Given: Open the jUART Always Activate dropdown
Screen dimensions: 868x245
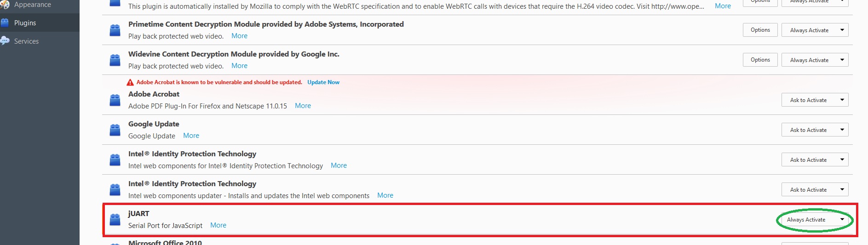Looking at the screenshot, I should coord(815,220).
